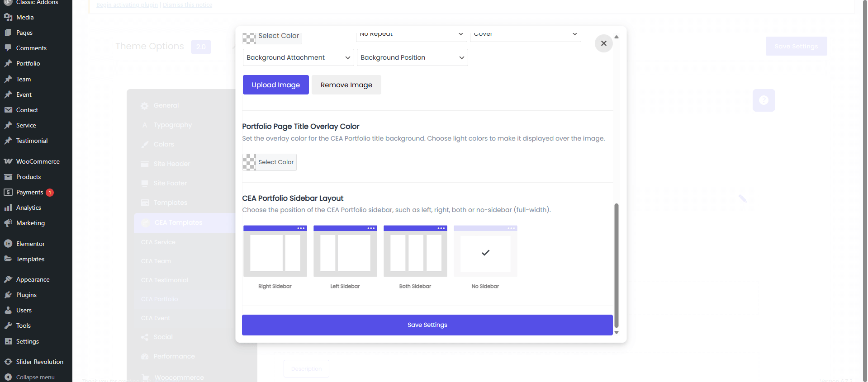Click the Analytics bar chart icon
Image resolution: width=868 pixels, height=382 pixels.
(8, 208)
